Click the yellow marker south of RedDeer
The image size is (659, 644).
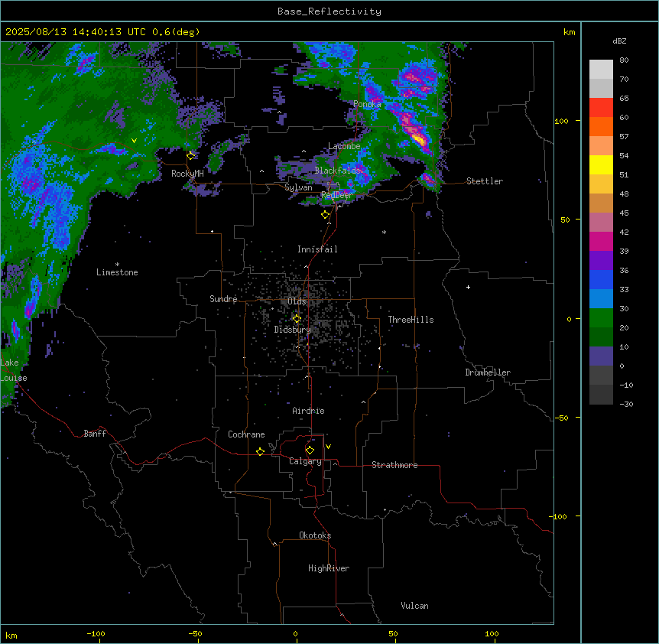pos(326,215)
